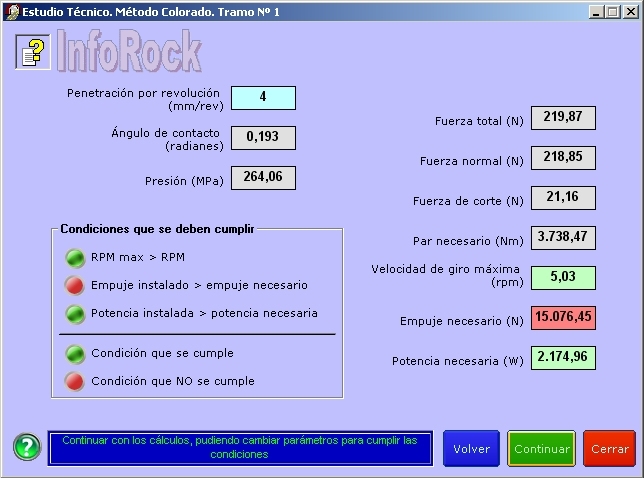Viewport: 644px width, 478px height.
Task: Click the red legend indicator Condición que NO se cumple
Action: [x=75, y=381]
